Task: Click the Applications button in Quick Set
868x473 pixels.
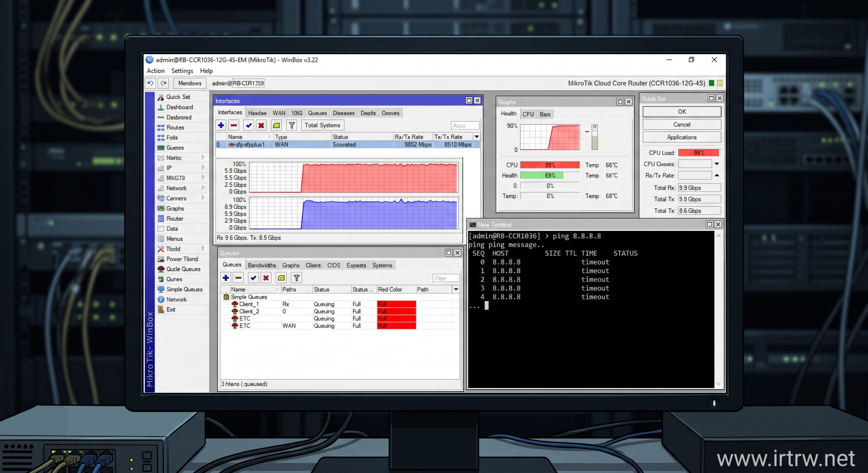Action: (x=682, y=137)
